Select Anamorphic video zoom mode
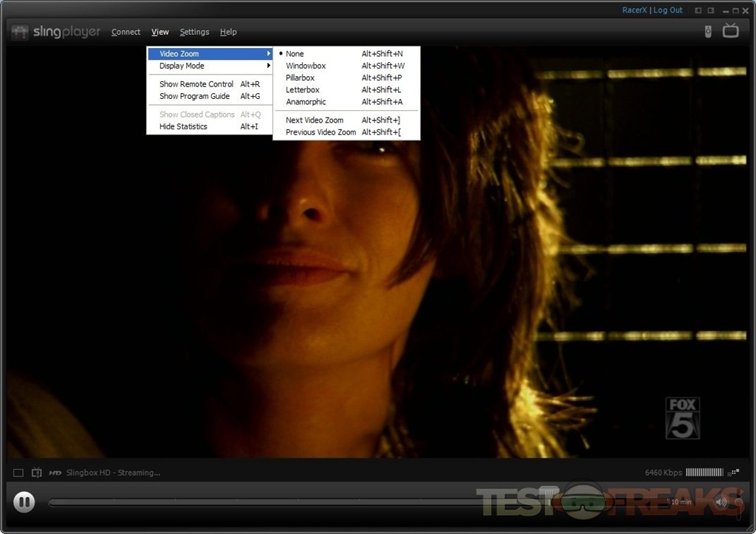 pos(306,102)
